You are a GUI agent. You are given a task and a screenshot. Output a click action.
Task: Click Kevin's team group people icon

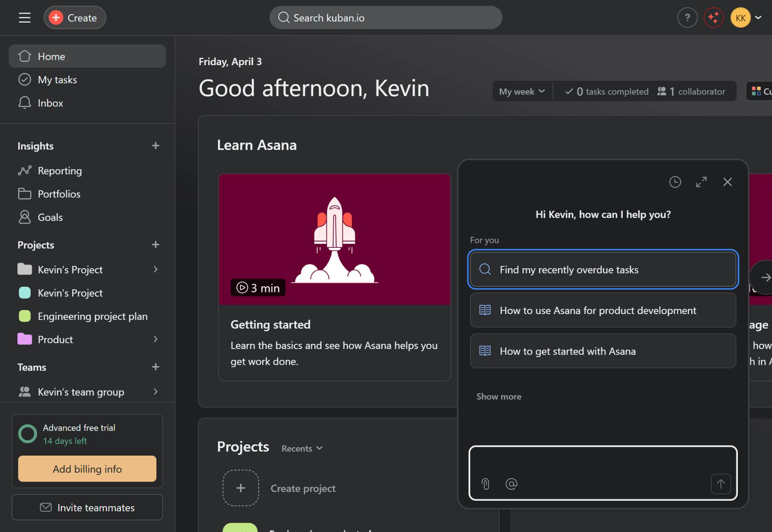coord(25,392)
